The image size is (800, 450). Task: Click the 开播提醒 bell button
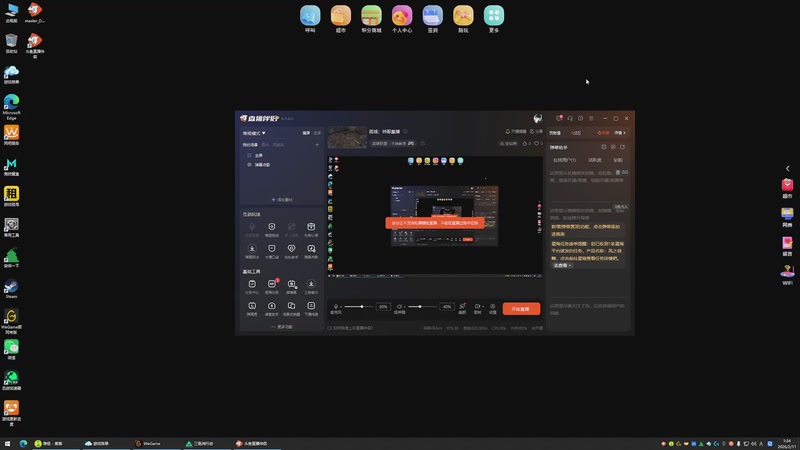pyautogui.click(x=515, y=132)
